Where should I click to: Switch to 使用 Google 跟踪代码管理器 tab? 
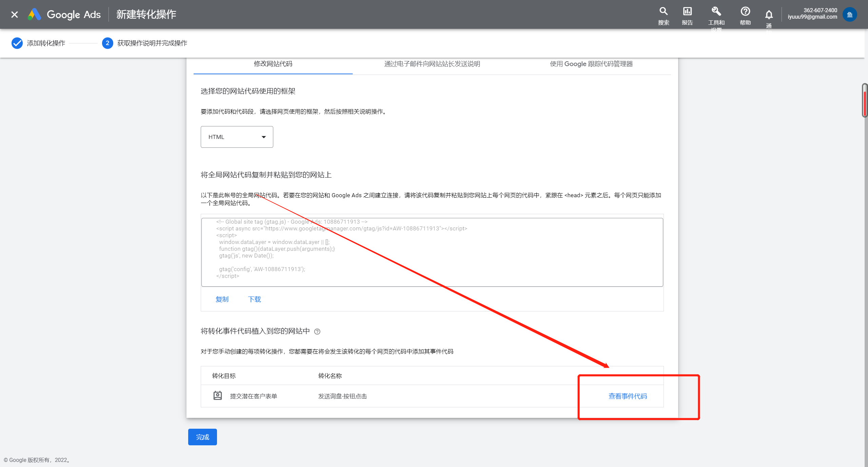click(591, 64)
